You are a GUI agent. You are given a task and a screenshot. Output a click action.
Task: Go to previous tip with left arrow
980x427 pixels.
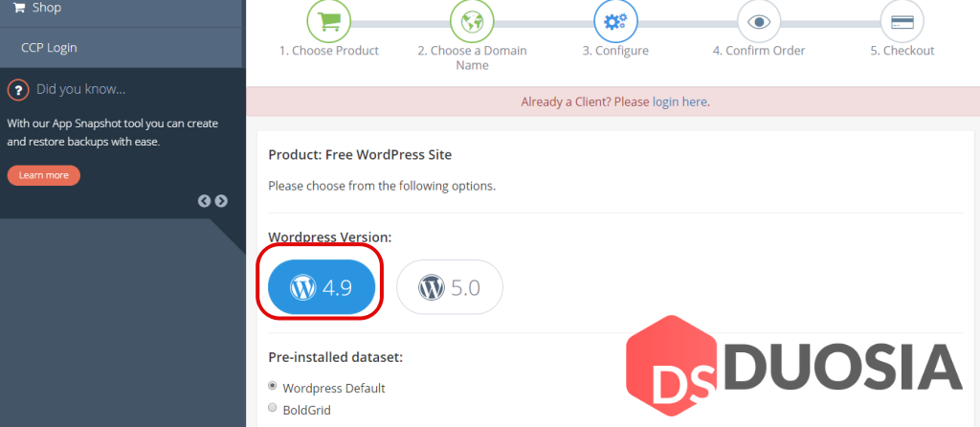[205, 201]
